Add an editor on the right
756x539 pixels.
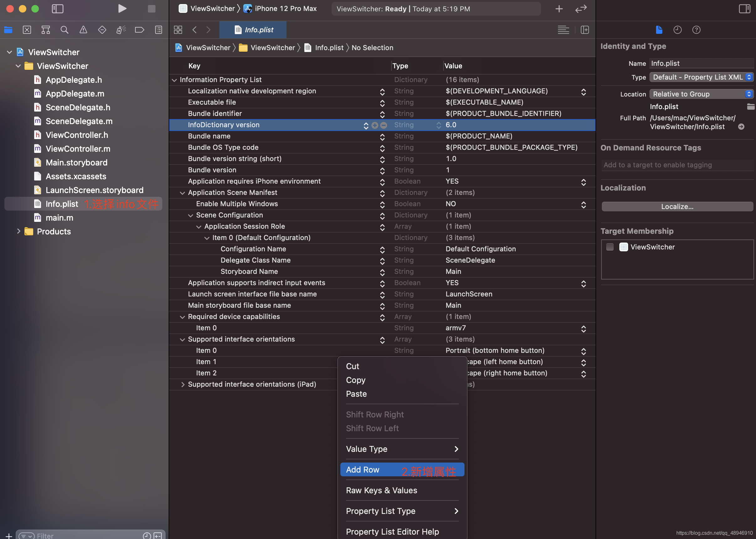point(585,30)
